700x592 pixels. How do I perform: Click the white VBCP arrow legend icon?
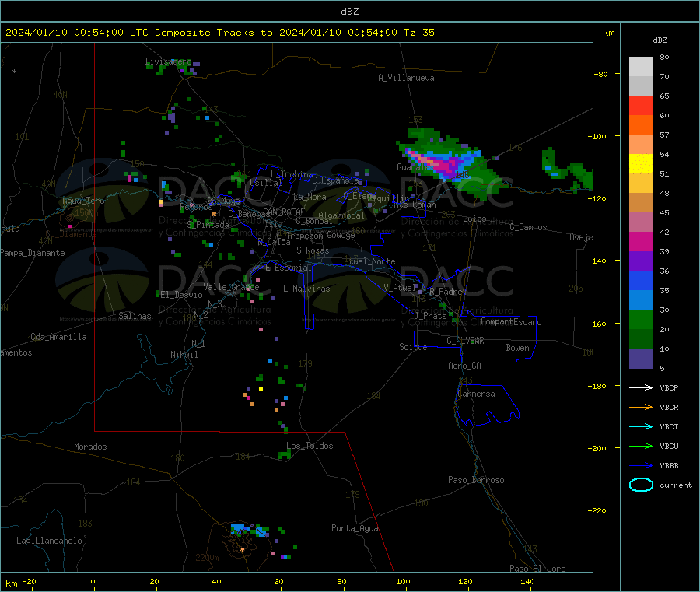point(641,387)
